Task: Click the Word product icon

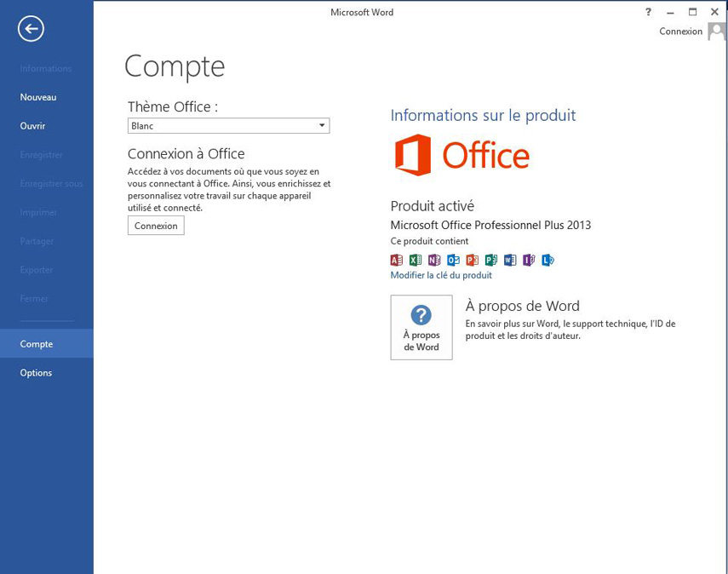Action: tap(510, 260)
